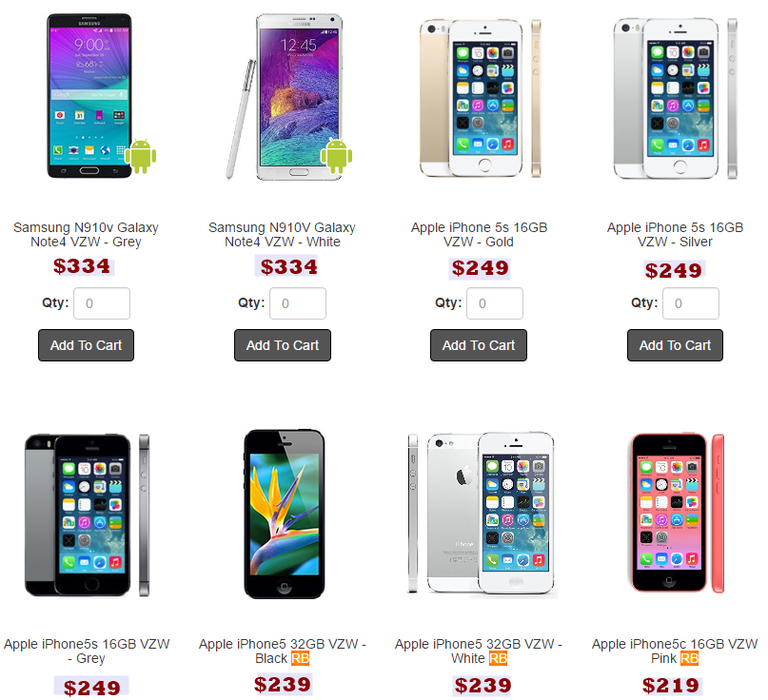This screenshot has height=700, width=768.
Task: Open the pink iPhone5c product image
Action: pyautogui.click(x=677, y=513)
